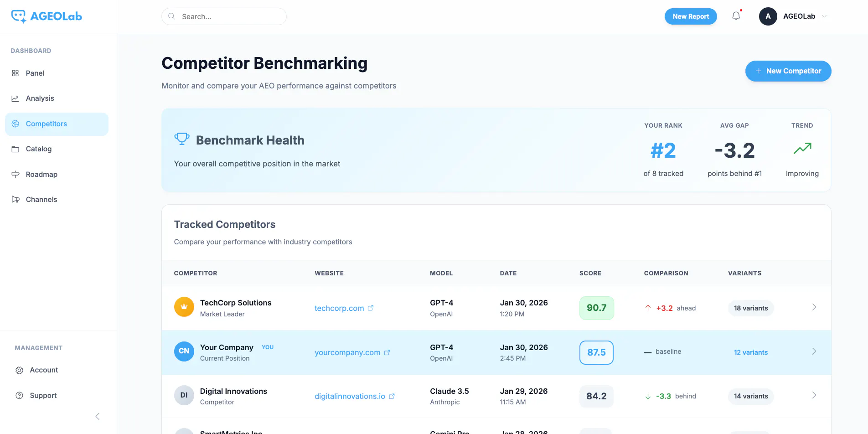Click the Variants column header

744,273
